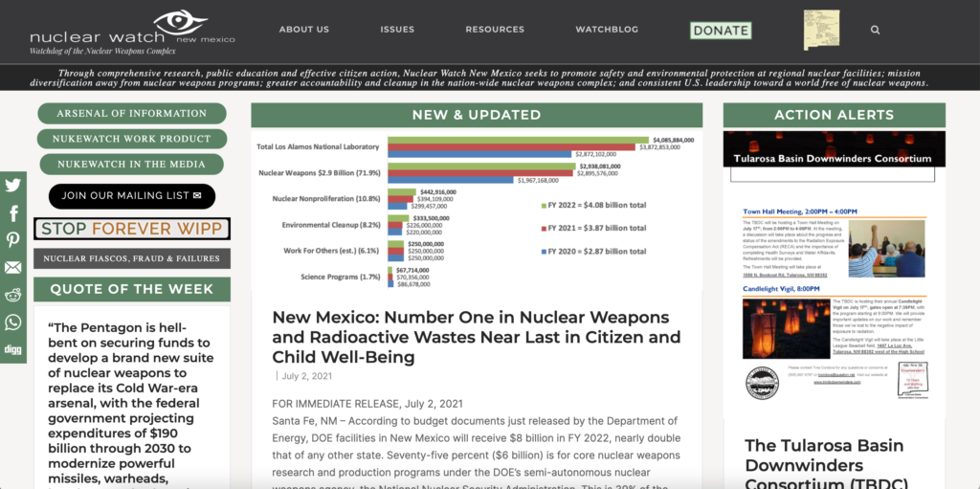Share page on Facebook via sidebar icon

click(13, 213)
